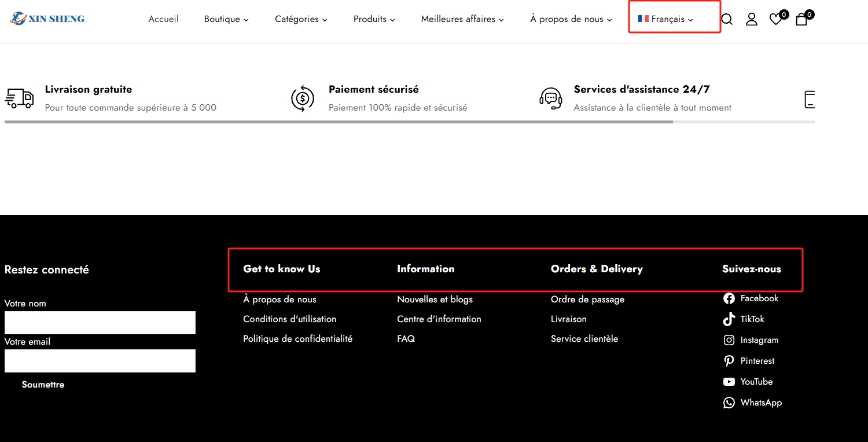Click the Services d'assistance 24/7 heading

[x=642, y=89]
